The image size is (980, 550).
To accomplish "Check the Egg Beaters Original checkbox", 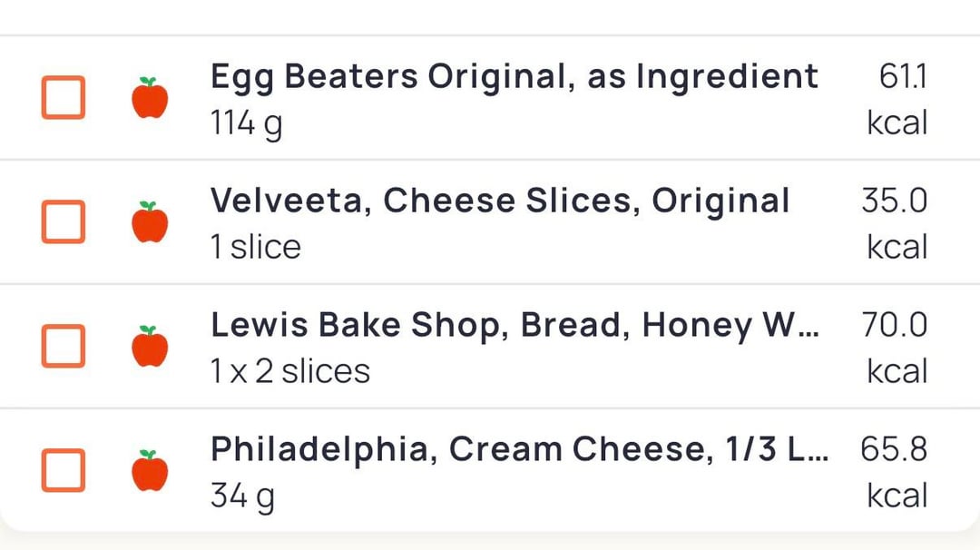I will (64, 98).
